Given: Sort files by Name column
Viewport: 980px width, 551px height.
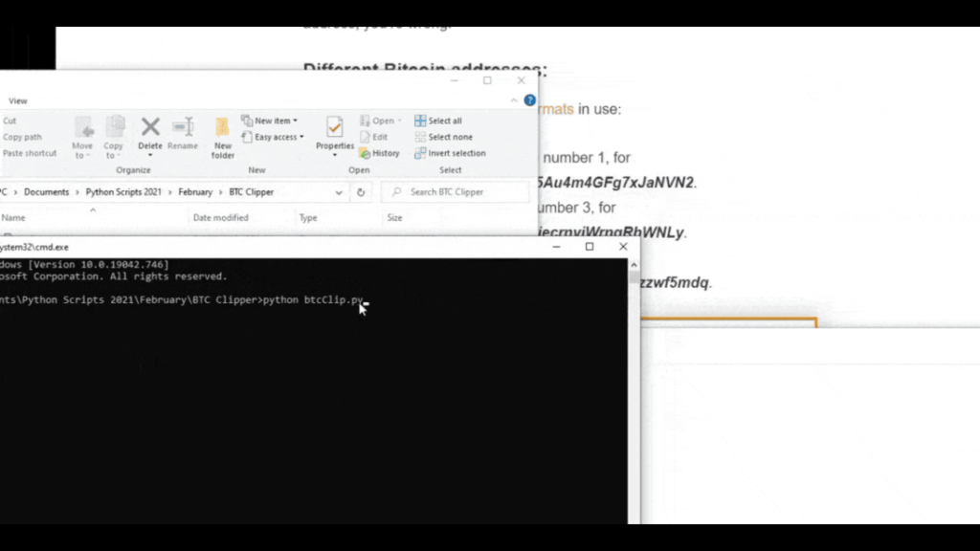Looking at the screenshot, I should (x=13, y=217).
